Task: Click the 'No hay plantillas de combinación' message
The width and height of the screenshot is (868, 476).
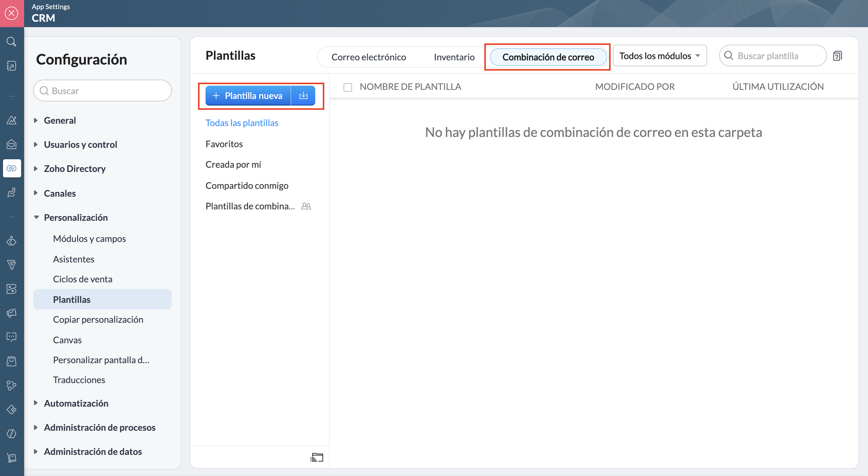Action: coord(593,132)
